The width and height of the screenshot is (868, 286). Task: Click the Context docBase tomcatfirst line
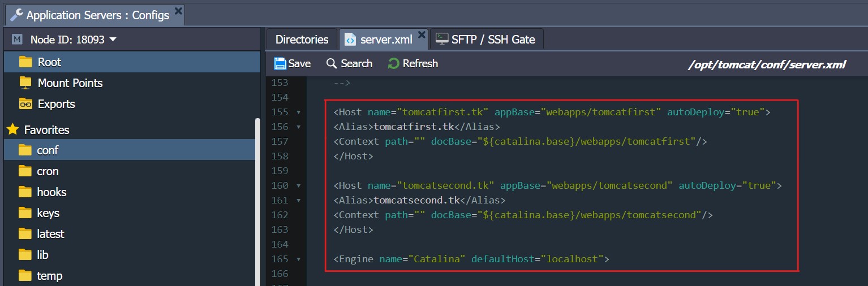pos(520,141)
